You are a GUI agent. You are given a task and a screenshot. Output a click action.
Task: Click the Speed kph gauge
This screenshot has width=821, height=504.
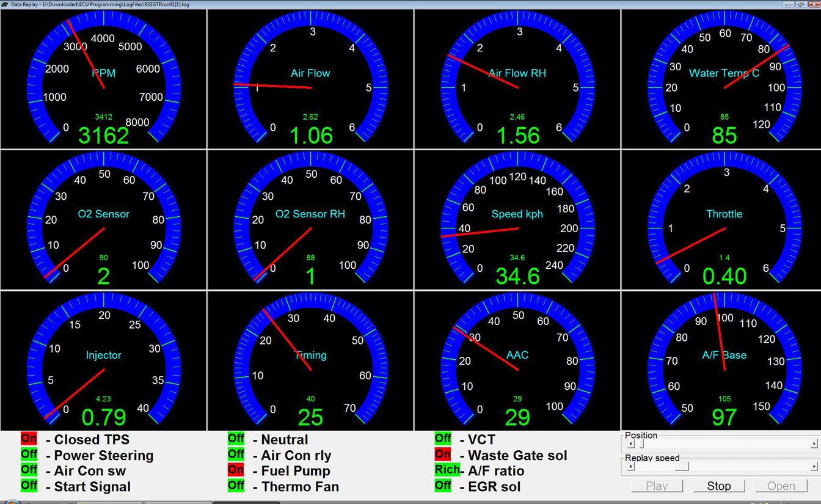(518, 220)
